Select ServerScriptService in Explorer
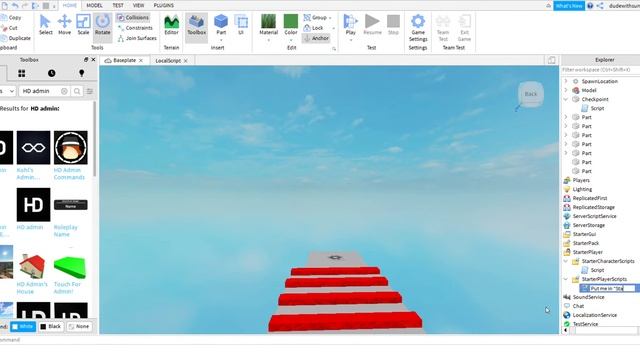640x360 pixels. (594, 216)
